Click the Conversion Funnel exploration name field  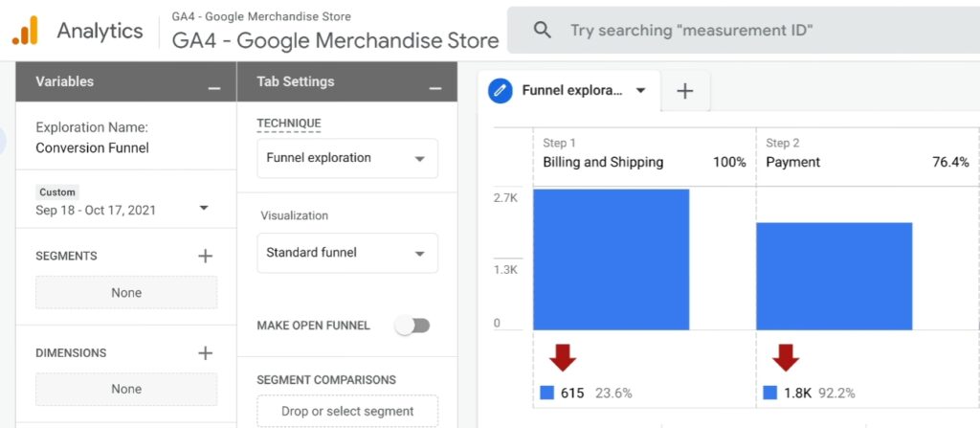[92, 147]
